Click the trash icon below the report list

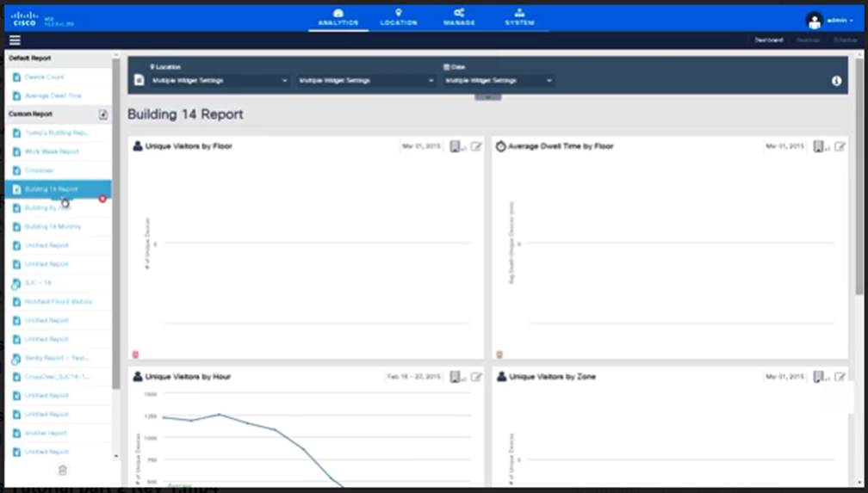pos(62,470)
